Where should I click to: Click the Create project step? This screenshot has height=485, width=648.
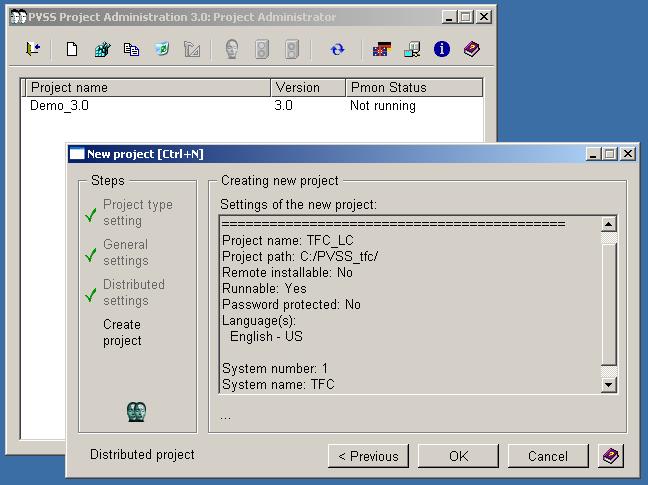122,333
